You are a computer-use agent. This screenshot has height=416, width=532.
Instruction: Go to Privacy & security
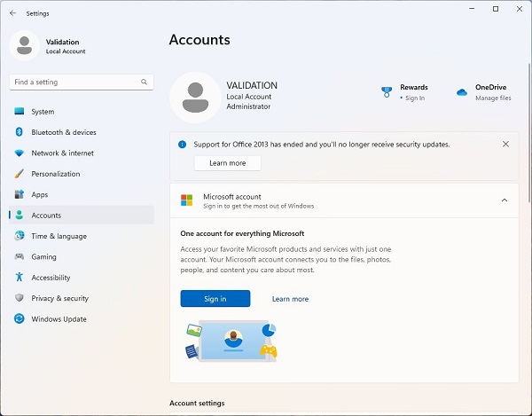point(59,298)
